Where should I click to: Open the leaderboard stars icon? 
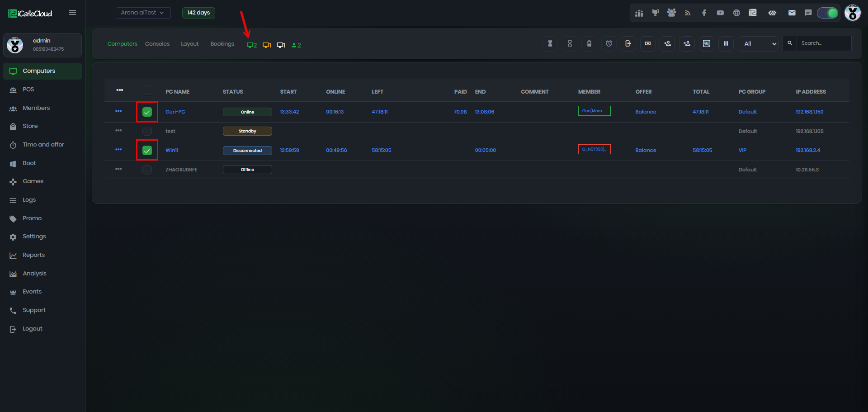point(639,13)
